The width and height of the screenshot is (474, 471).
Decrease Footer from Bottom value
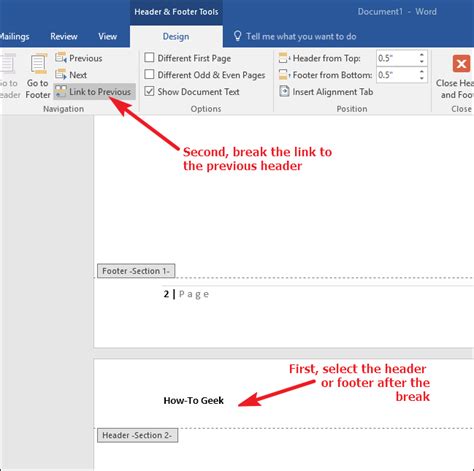tap(422, 78)
